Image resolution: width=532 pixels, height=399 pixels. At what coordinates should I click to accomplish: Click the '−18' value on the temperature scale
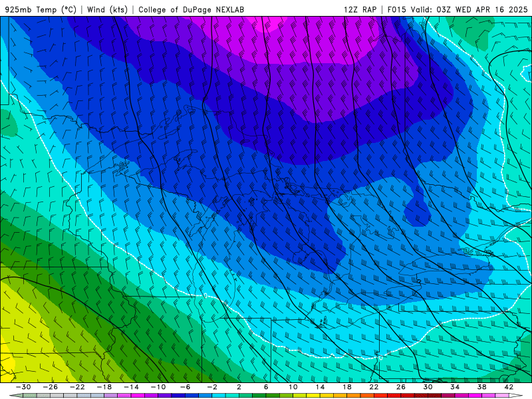click(104, 387)
